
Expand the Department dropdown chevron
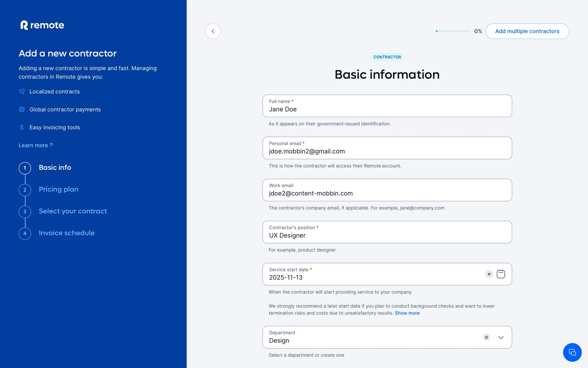point(501,337)
